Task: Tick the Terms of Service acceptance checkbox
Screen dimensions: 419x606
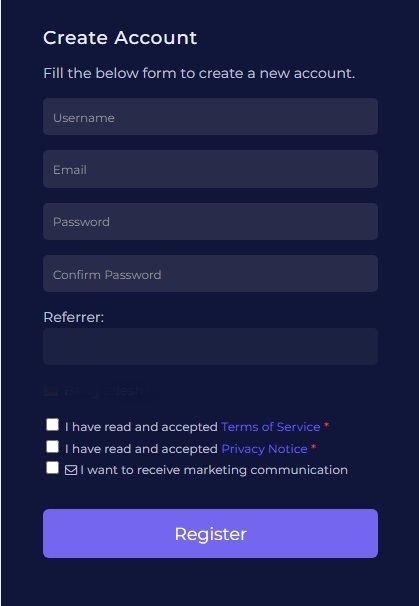Action: click(53, 424)
